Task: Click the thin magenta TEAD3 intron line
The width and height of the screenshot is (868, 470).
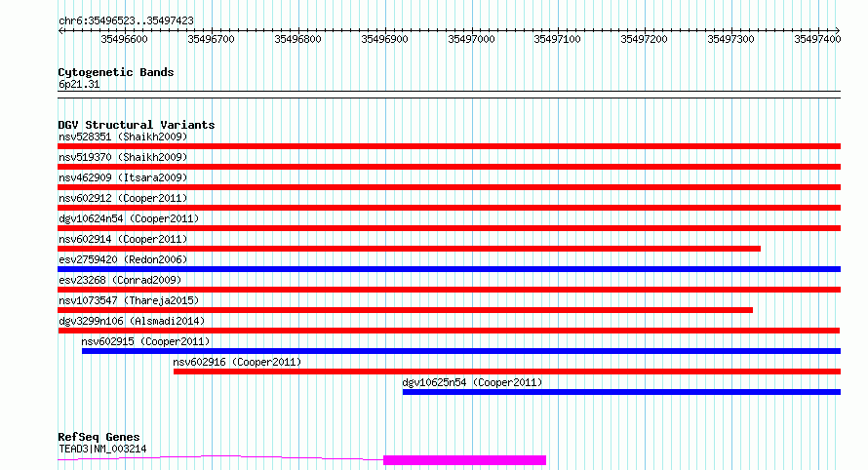Action: [220, 456]
